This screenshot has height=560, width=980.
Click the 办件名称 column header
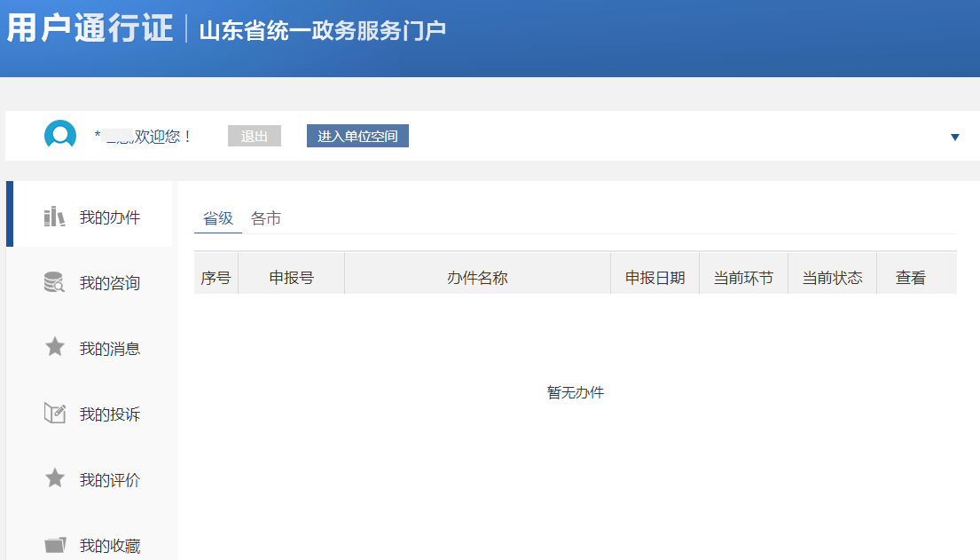coord(476,276)
